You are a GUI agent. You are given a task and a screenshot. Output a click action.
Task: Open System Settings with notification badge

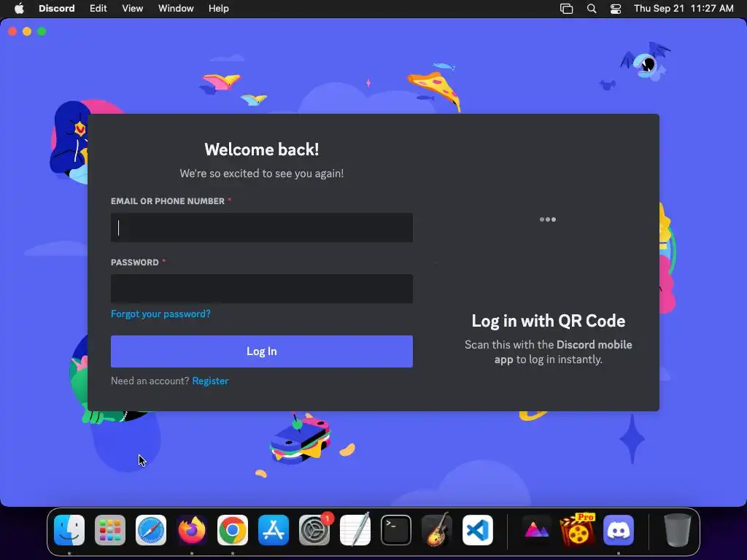coord(314,530)
